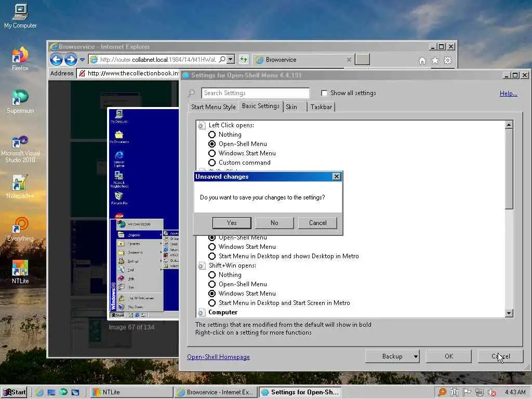Select Start Menu in Desktop and Start Screen in Metro

click(212, 303)
